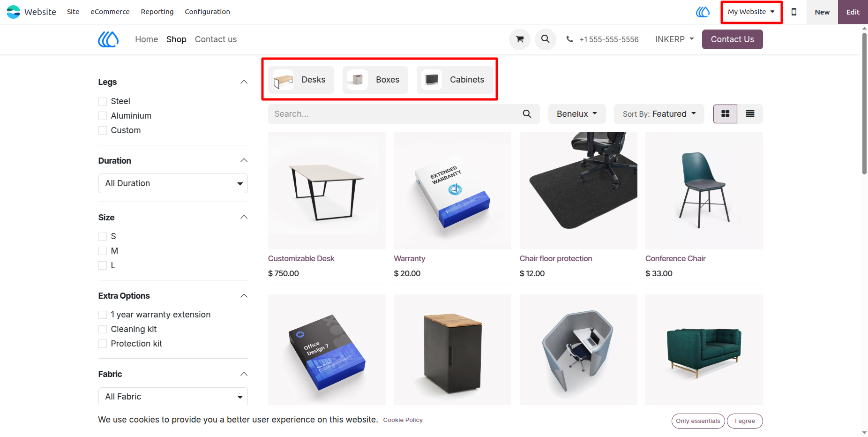Viewport: 868px width, 437px height.
Task: Open the All Fabric dropdown
Action: point(173,397)
